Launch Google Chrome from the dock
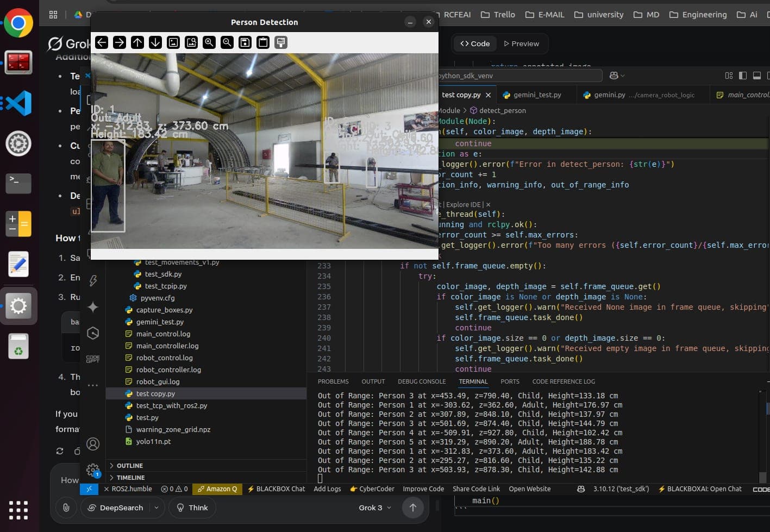This screenshot has width=770, height=532. pos(18,23)
